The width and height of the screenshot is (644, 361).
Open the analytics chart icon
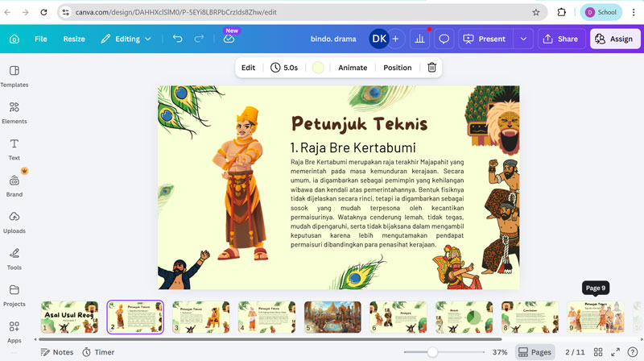[419, 39]
